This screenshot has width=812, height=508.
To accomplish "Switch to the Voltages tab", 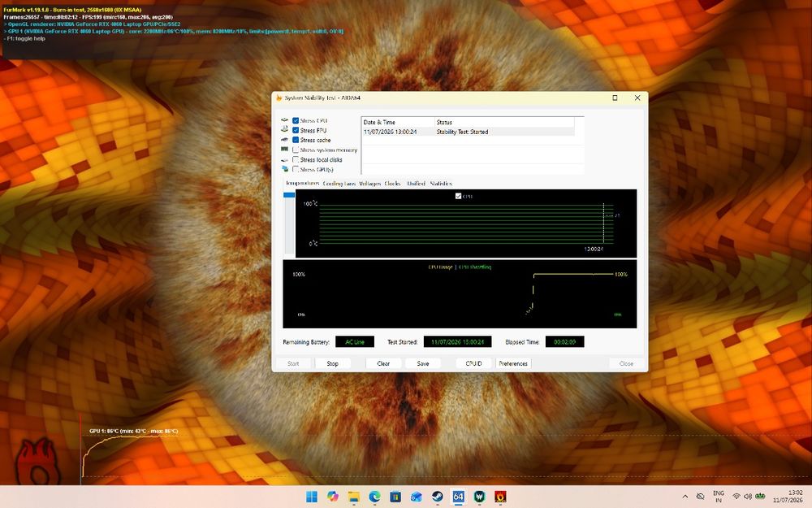I will point(369,183).
